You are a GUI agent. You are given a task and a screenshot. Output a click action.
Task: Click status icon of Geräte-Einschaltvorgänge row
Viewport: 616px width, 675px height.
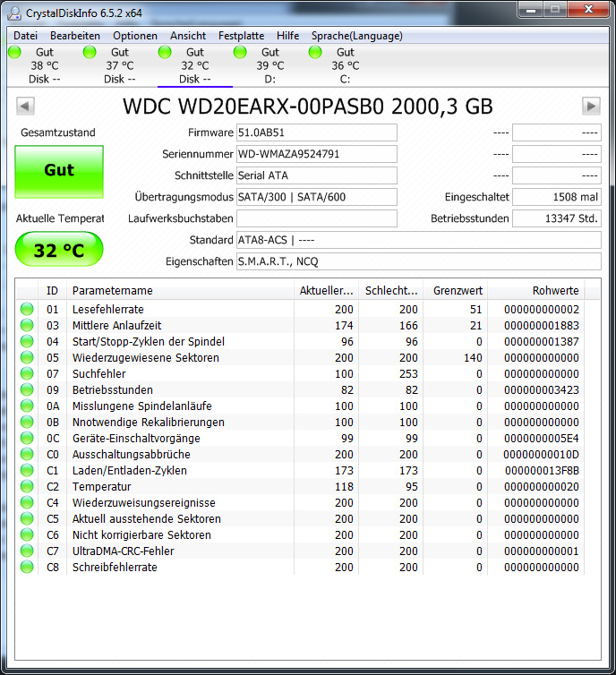[27, 439]
